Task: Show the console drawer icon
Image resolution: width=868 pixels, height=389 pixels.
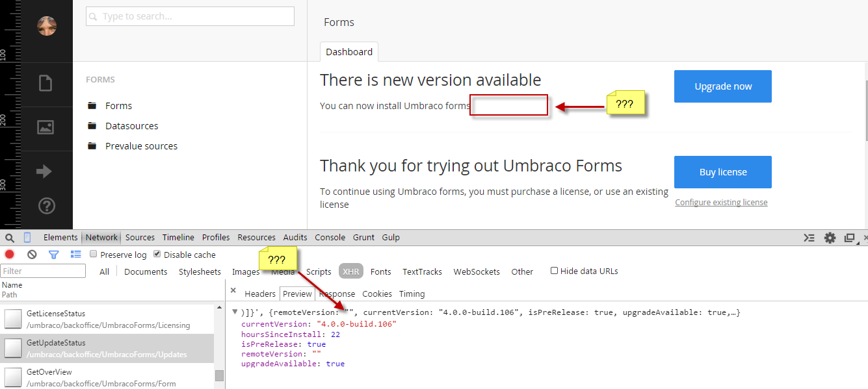Action: 809,238
